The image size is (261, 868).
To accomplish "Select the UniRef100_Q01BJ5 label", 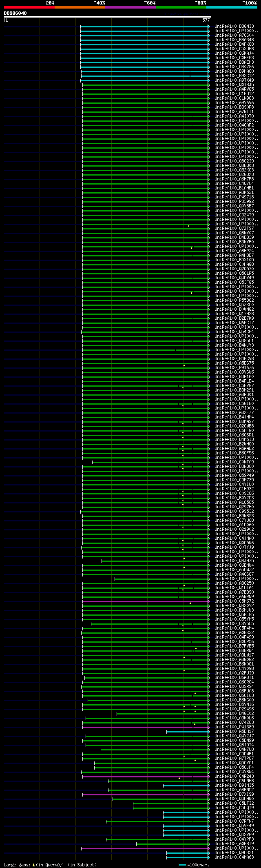I will point(234,85).
